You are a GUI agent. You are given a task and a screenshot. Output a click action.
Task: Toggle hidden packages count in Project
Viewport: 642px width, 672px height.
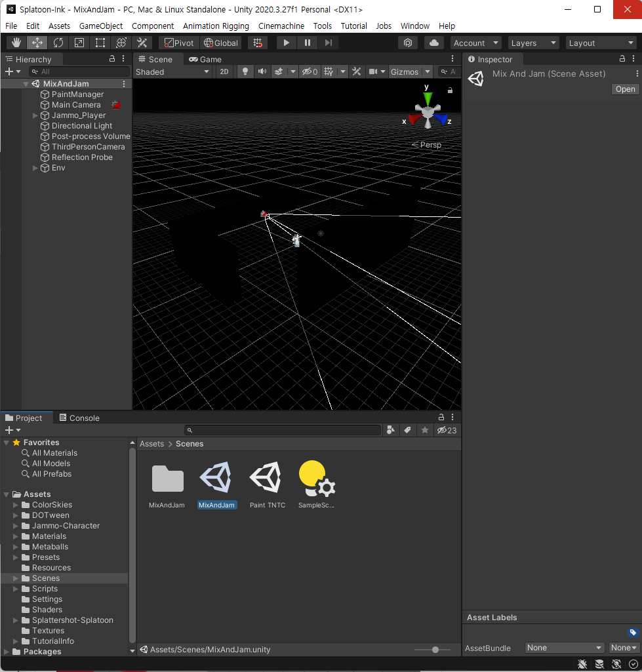[x=447, y=430]
